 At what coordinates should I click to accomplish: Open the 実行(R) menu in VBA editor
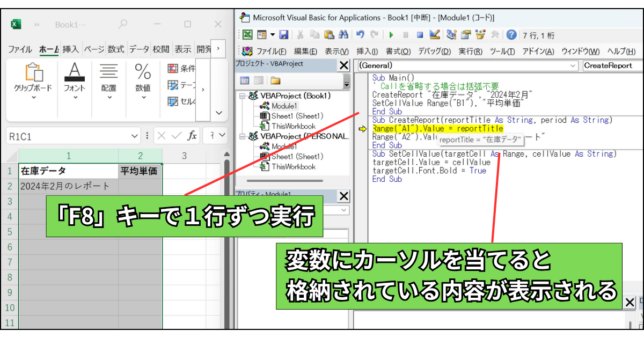click(x=470, y=52)
